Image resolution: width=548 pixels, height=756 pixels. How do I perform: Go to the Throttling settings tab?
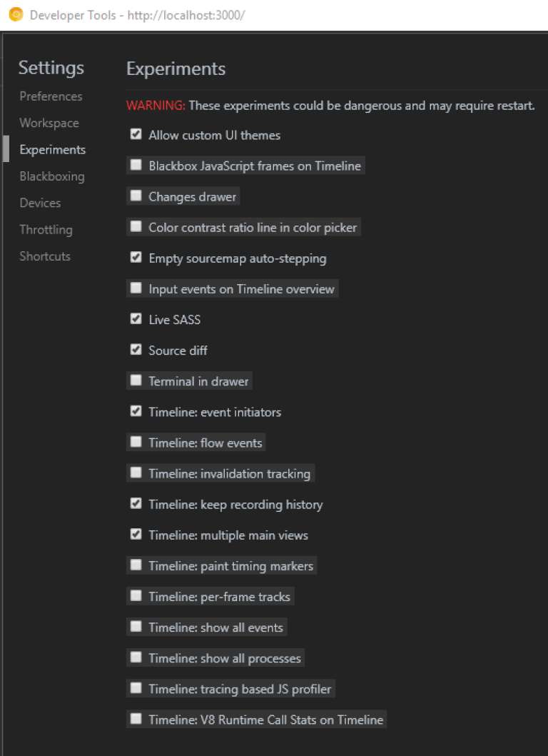click(x=46, y=230)
